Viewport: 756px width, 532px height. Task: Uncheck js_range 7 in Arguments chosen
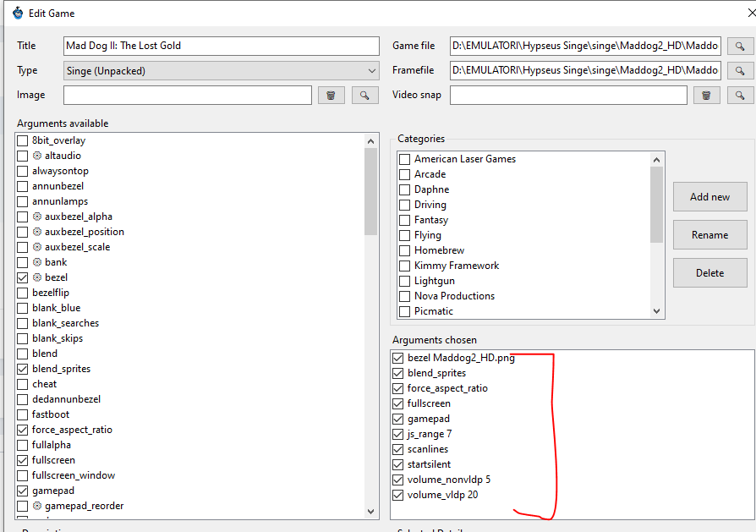[x=397, y=434]
